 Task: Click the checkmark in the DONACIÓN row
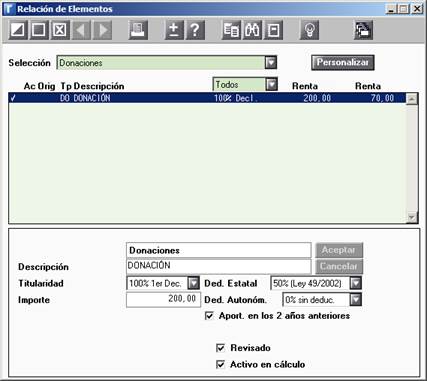13,98
